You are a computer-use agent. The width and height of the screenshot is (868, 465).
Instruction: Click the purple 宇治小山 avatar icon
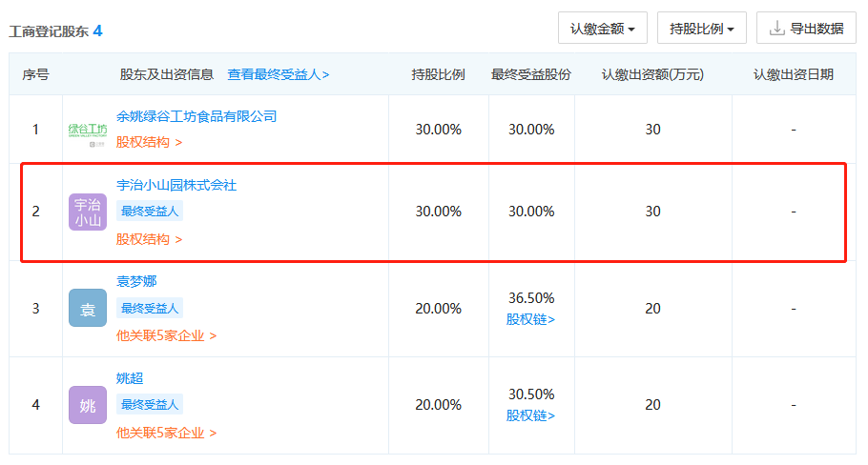point(88,212)
